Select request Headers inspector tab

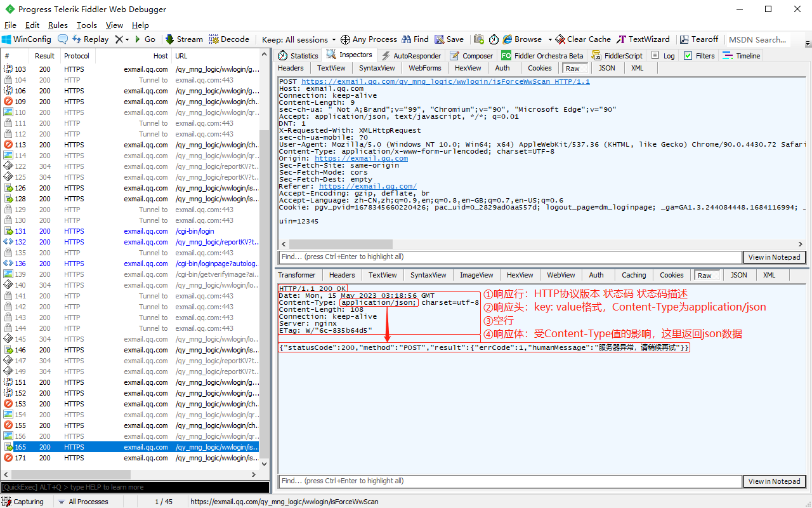tap(291, 68)
